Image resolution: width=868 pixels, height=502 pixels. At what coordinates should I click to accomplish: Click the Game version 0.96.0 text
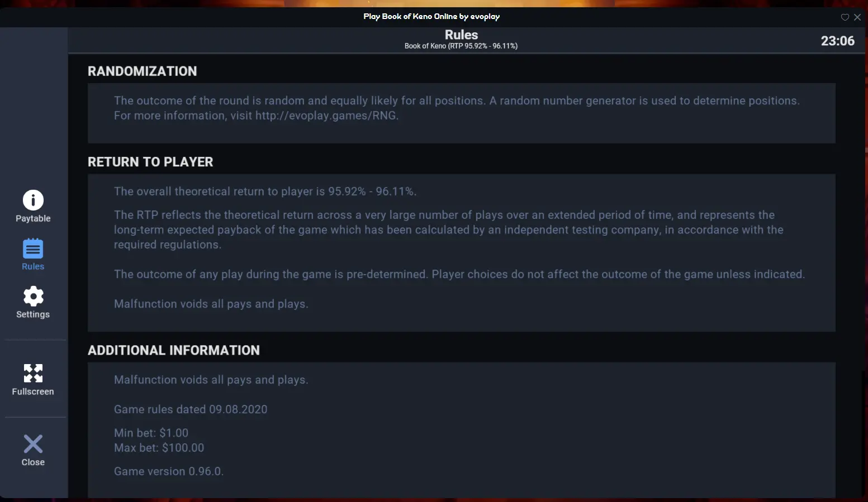[169, 471]
